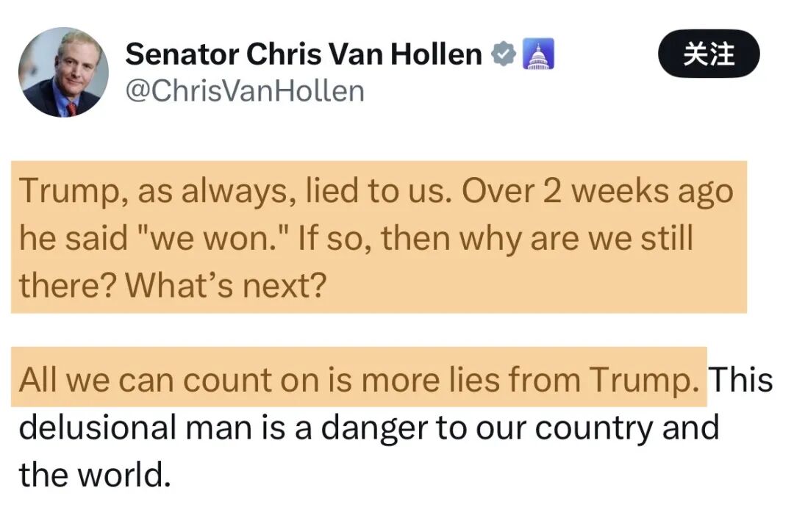Click the "What's next?" question text
This screenshot has width=794, height=532.
pos(224,286)
